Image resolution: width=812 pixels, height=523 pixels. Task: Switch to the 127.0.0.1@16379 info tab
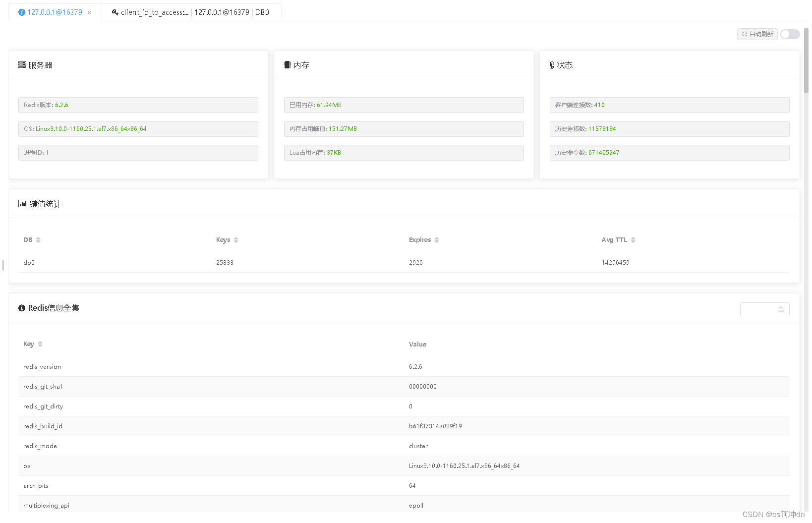click(55, 12)
